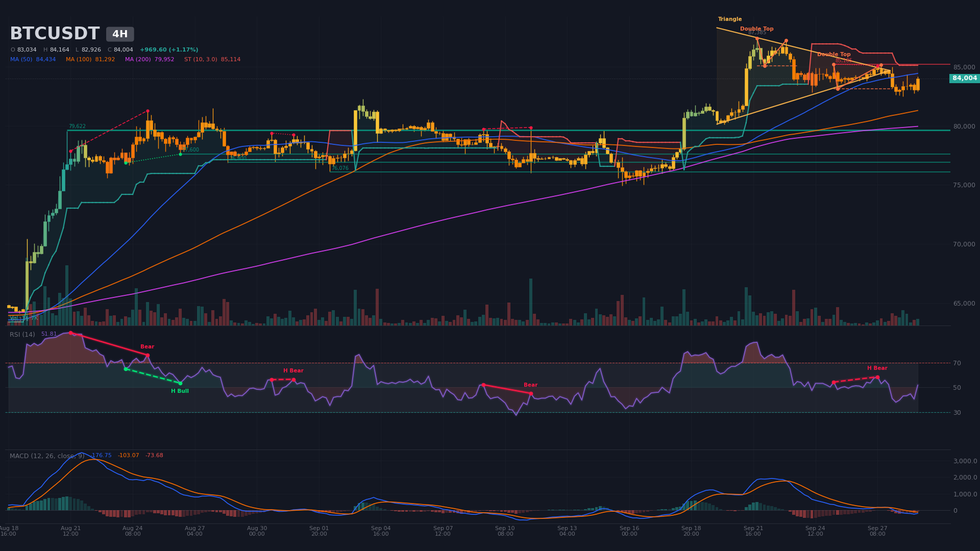Click the H Bear label near Sep 27
Image resolution: width=980 pixels, height=551 pixels.
(x=877, y=369)
